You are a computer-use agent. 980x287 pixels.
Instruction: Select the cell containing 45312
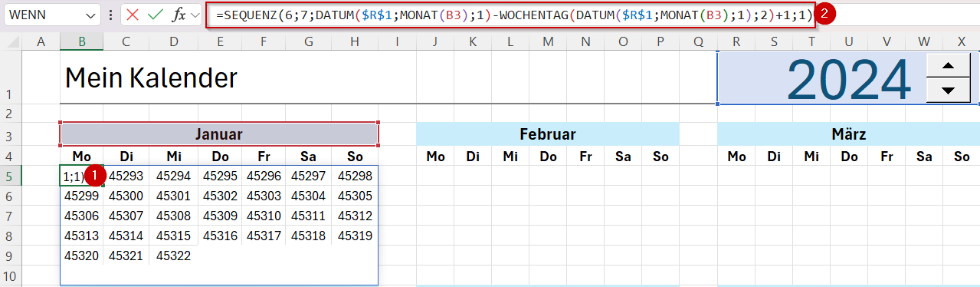[x=355, y=216]
